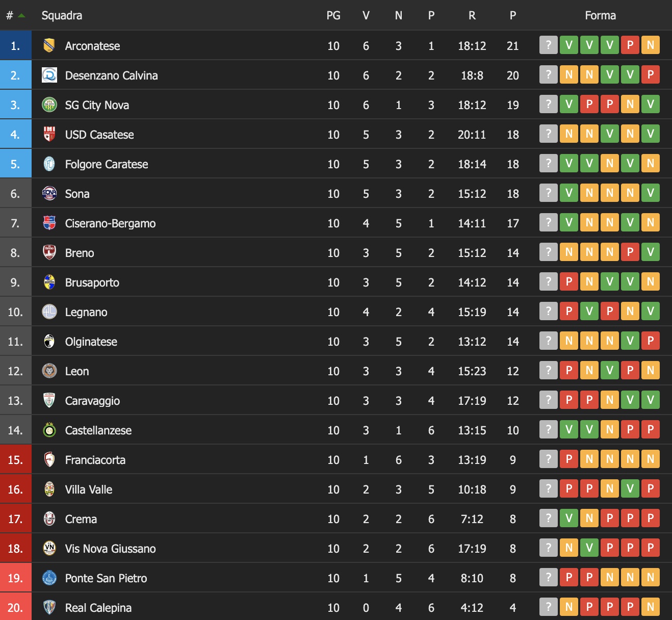Click the USD Casatese team badge
This screenshot has width=672, height=620.
pos(49,135)
